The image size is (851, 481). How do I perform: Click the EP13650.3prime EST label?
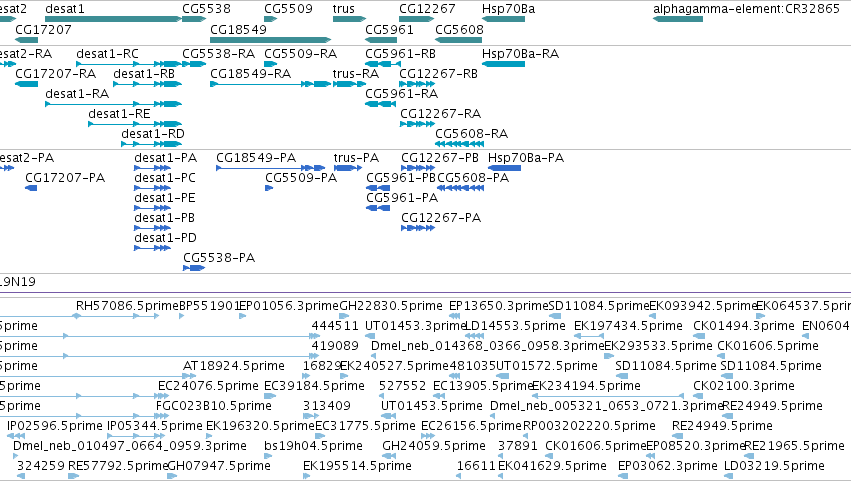click(499, 306)
